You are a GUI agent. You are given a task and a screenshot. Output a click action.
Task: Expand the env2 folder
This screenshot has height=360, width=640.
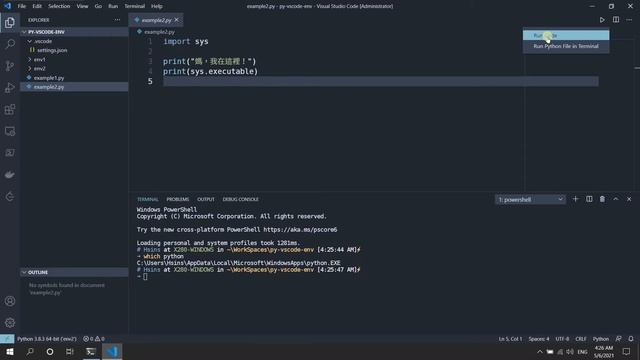point(74,69)
